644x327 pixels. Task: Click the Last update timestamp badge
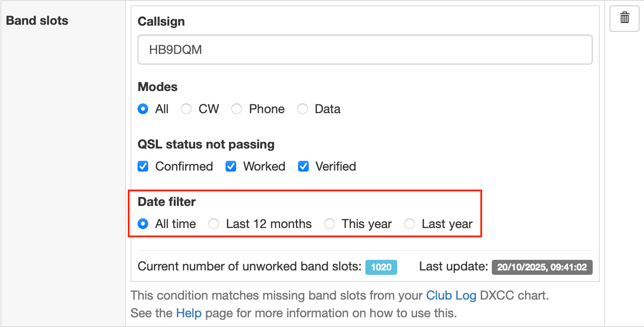pos(542,267)
